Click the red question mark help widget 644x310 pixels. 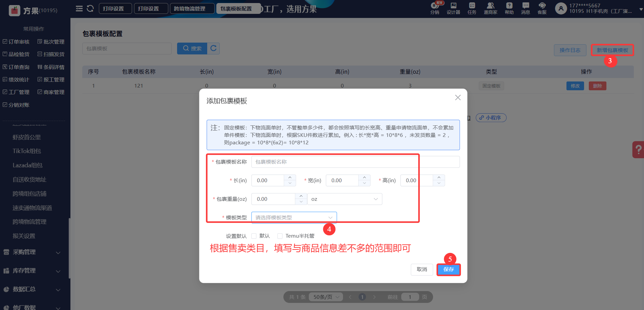pyautogui.click(x=638, y=149)
